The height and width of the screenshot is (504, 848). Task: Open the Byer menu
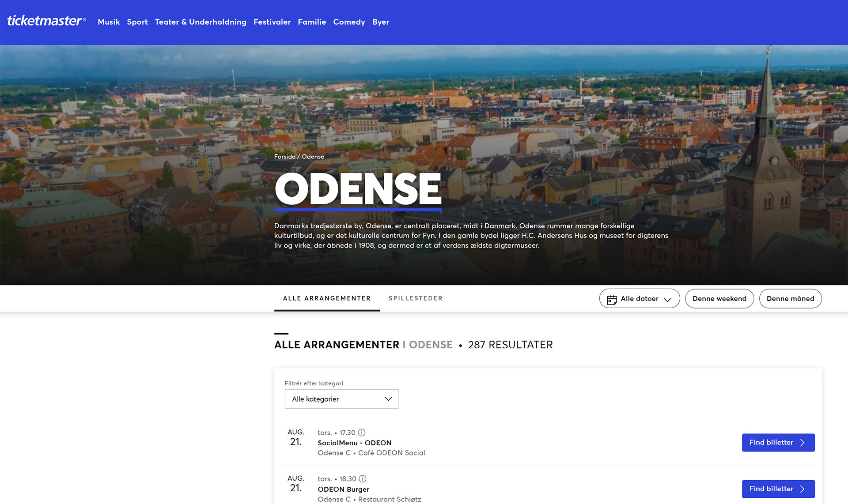(x=381, y=22)
